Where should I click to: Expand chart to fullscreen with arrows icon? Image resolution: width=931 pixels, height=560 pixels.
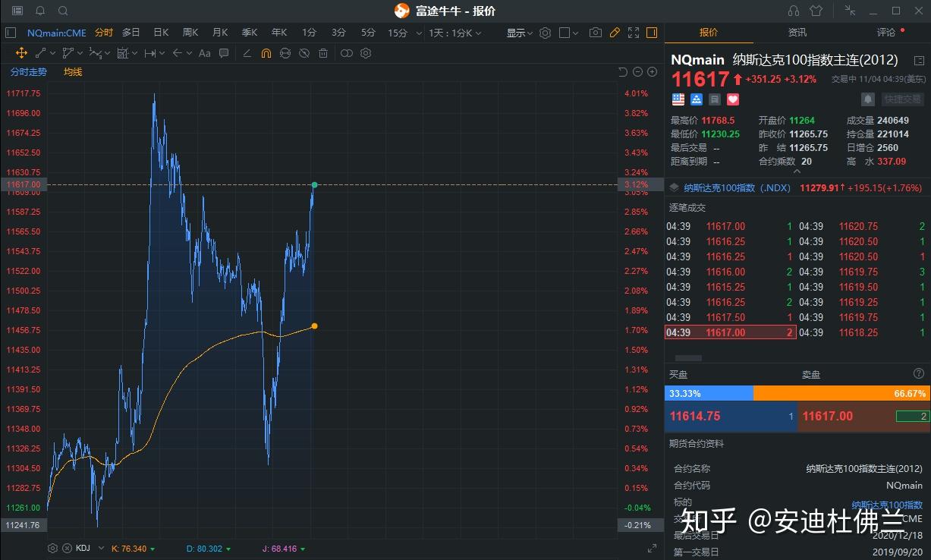point(634,33)
